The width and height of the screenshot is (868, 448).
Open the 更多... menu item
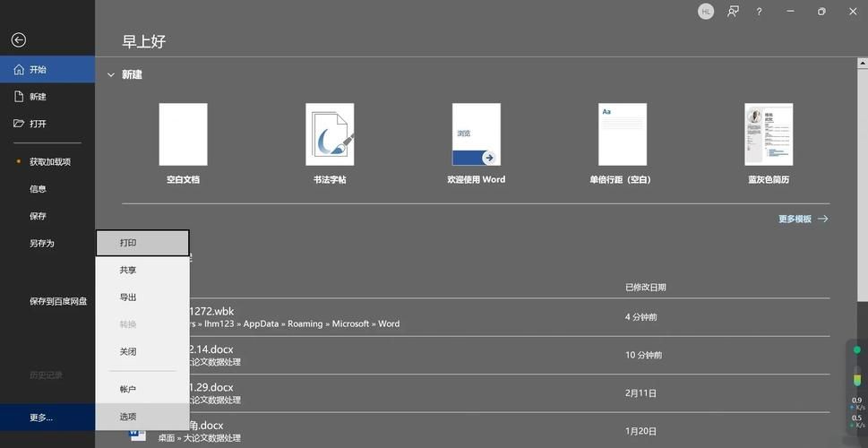click(47, 418)
